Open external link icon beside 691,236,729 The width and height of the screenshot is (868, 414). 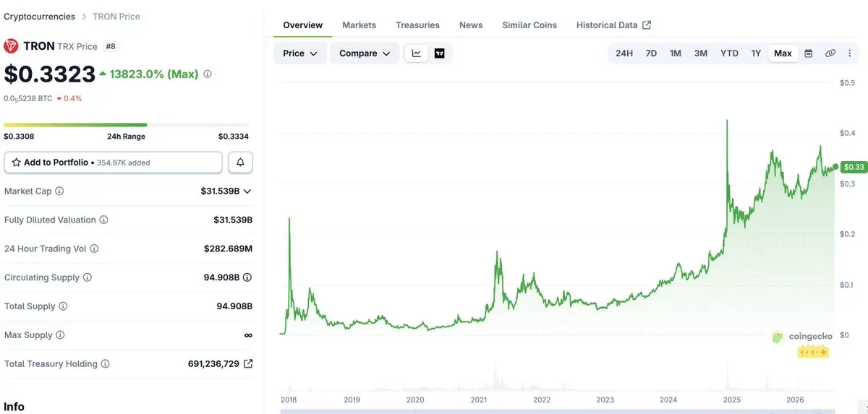coord(248,364)
